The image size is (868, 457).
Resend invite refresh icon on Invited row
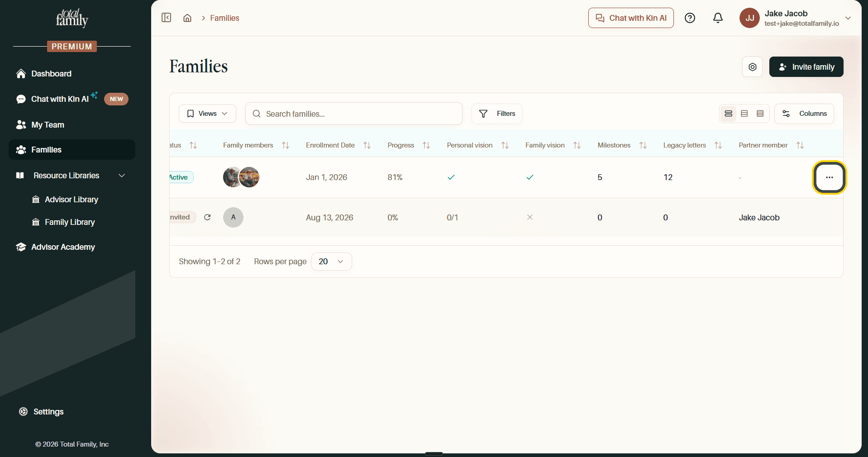click(x=207, y=217)
